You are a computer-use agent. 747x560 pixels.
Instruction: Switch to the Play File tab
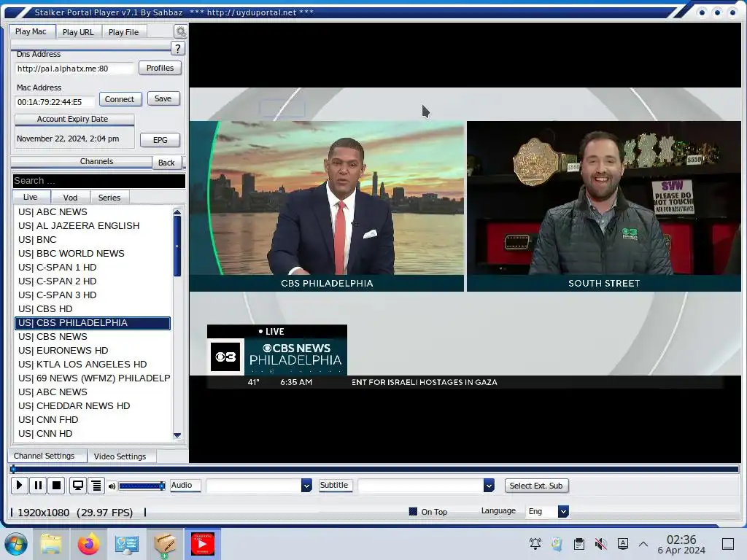[x=123, y=32]
